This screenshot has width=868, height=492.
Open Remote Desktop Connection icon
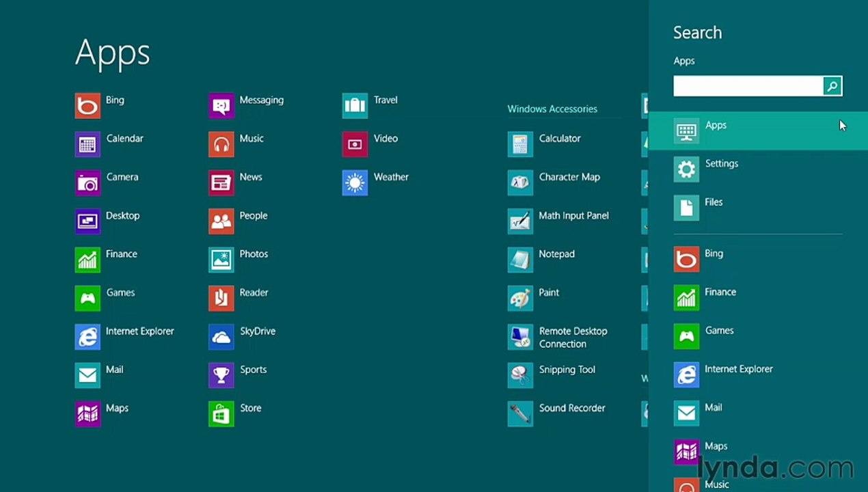[x=520, y=337]
